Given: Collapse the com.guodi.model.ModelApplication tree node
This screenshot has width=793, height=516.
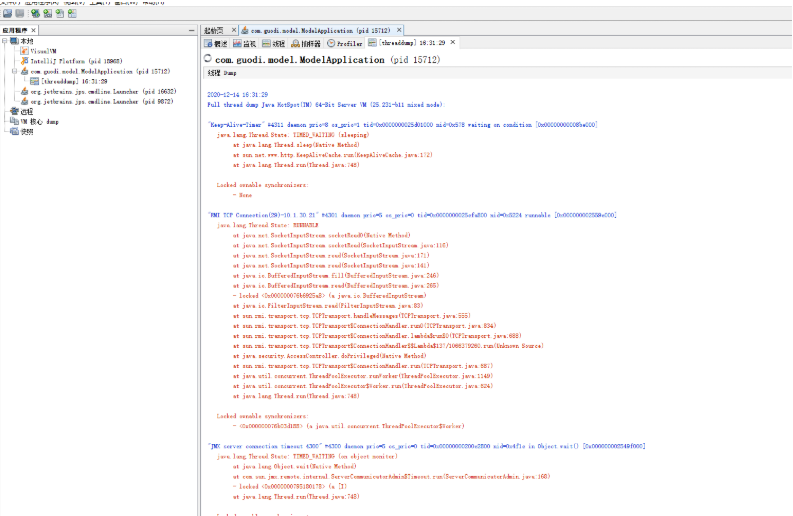Looking at the screenshot, I should point(15,71).
